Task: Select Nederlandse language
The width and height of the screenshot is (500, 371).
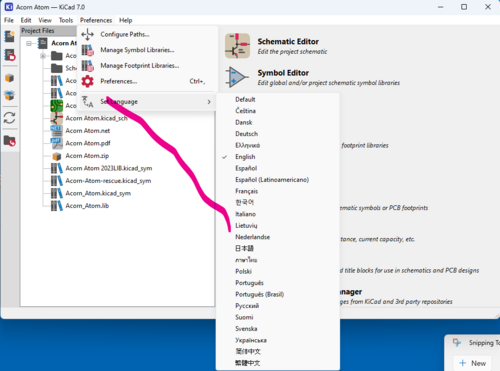Action: pos(278,237)
